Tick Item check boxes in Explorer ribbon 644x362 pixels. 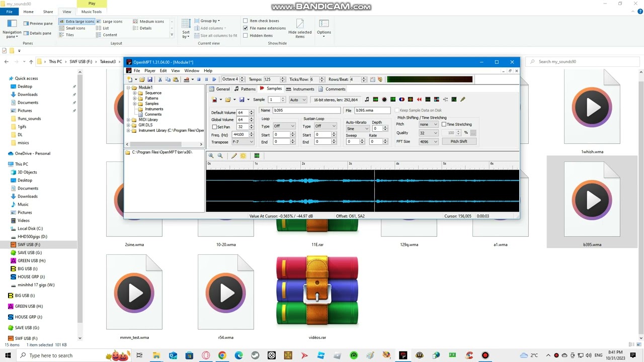click(246, 21)
